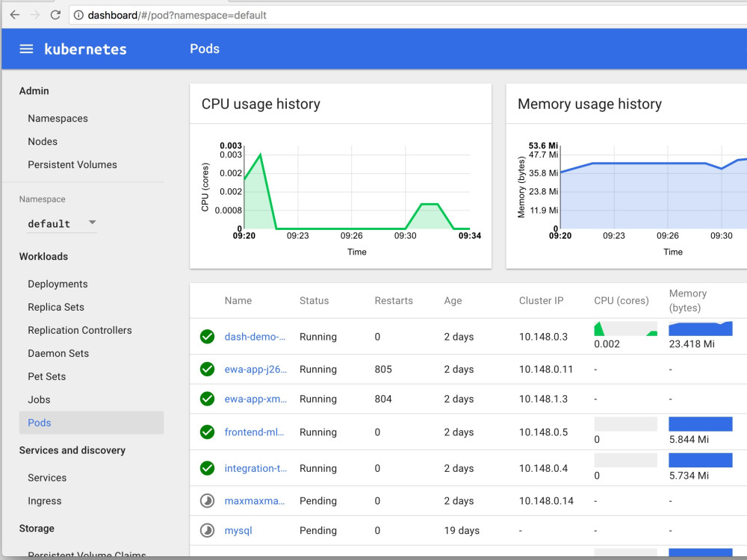Open Jobs in the Workloads section
The height and width of the screenshot is (560, 747).
[x=39, y=399]
